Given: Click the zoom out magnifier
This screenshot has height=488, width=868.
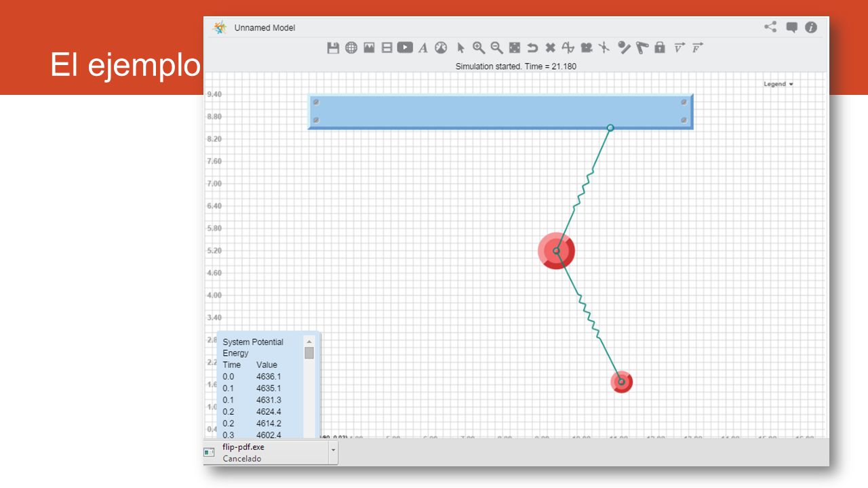Looking at the screenshot, I should click(496, 47).
